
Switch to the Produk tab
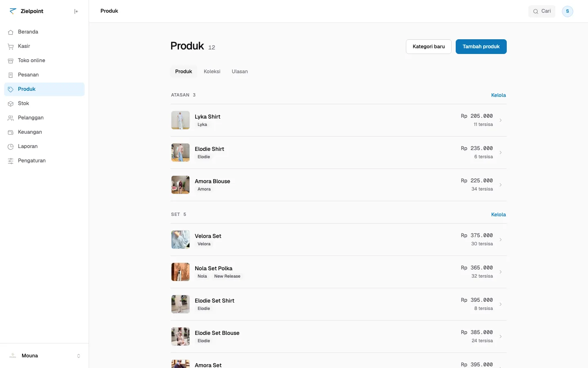pos(183,72)
